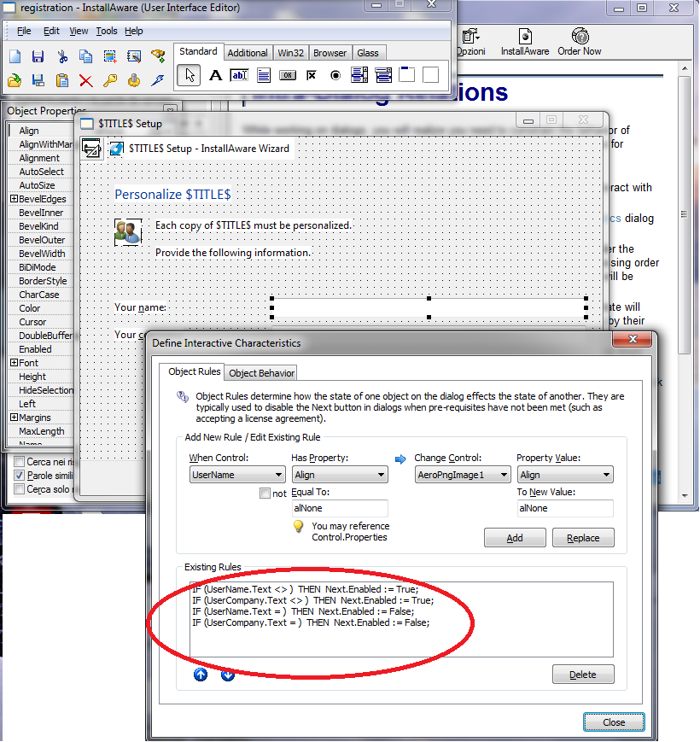Select the OK button component
Image resolution: width=700 pixels, height=742 pixels.
[x=288, y=75]
